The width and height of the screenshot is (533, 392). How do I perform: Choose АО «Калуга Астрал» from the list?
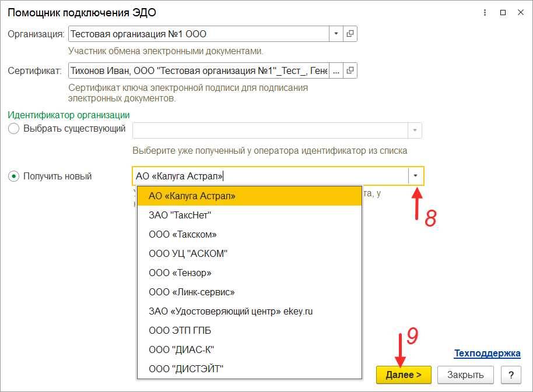pos(250,196)
